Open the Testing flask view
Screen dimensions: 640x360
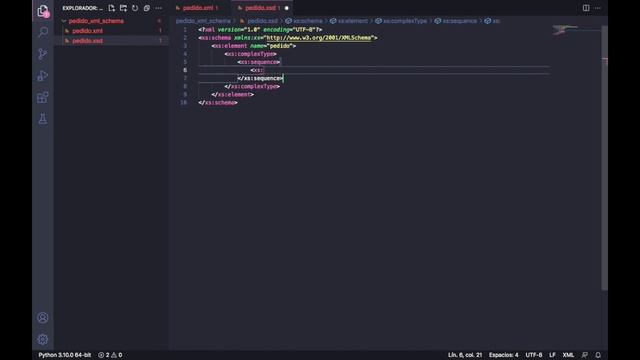43,119
